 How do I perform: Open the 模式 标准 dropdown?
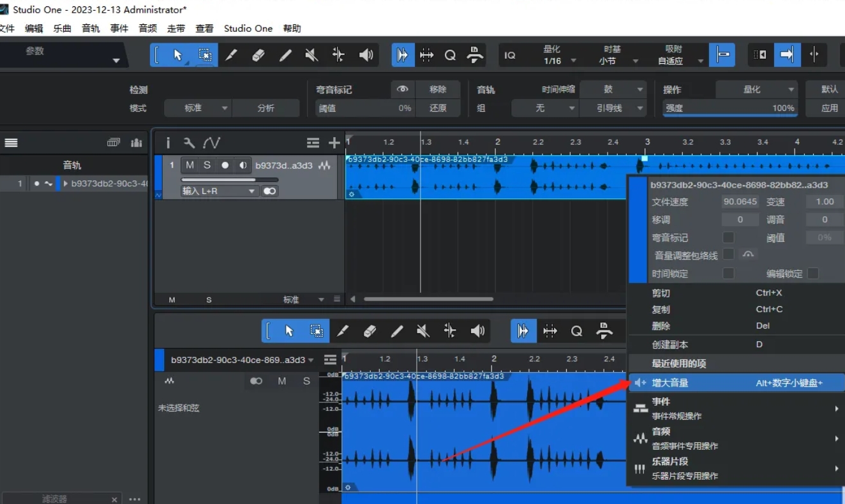tap(198, 108)
